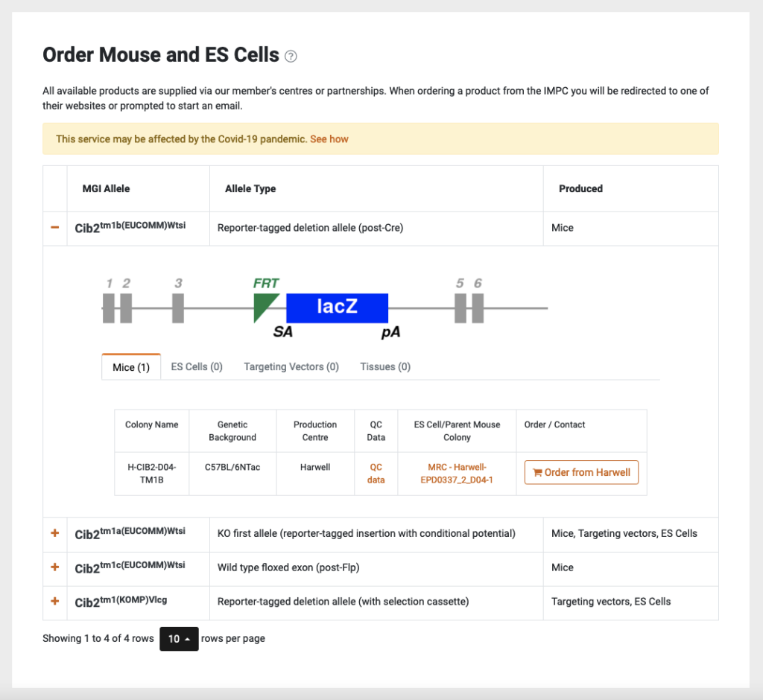The image size is (763, 700).
Task: Switch to the ES Cells (0) tab
Action: point(197,366)
